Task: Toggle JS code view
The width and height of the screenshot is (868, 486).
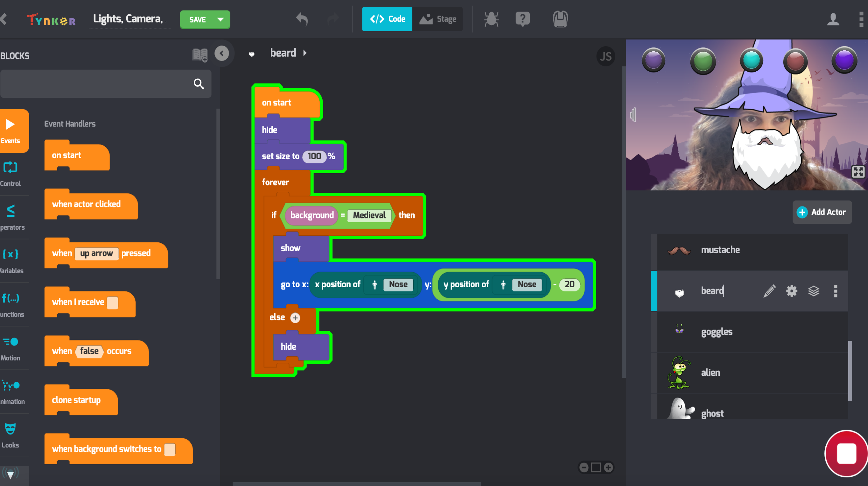Action: [605, 56]
